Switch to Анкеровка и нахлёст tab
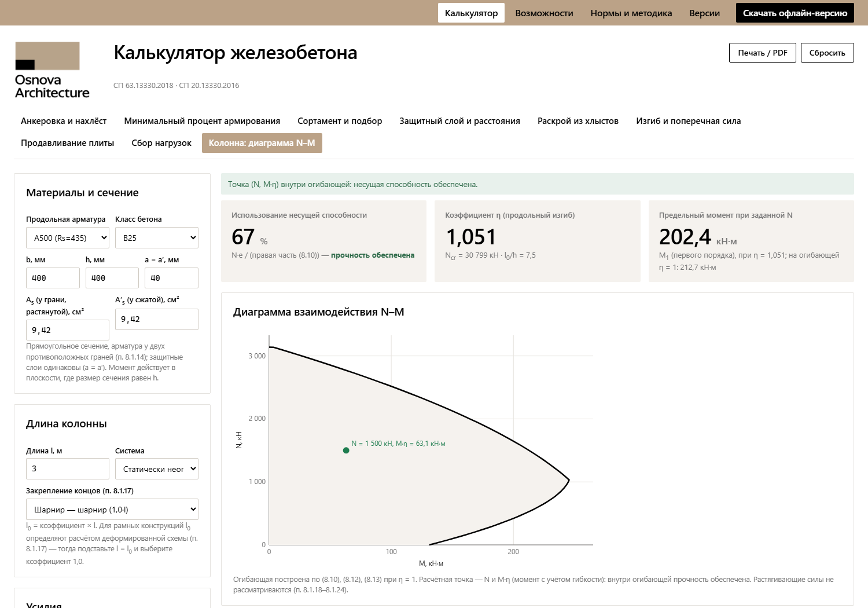This screenshot has width=868, height=608. tap(64, 121)
